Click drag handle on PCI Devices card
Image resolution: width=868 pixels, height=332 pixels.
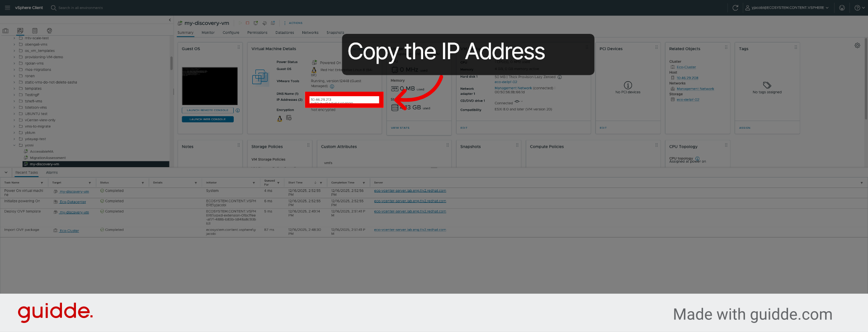[656, 47]
